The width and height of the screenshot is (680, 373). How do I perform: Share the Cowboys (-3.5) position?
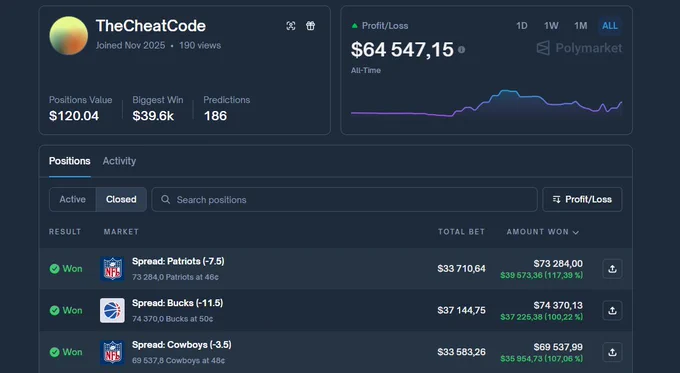click(x=612, y=352)
